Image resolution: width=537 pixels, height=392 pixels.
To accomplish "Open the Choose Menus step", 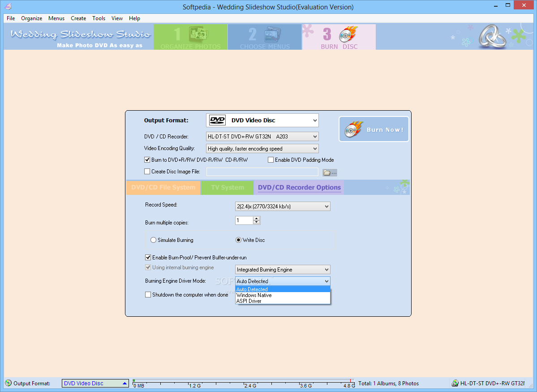I will pyautogui.click(x=264, y=37).
